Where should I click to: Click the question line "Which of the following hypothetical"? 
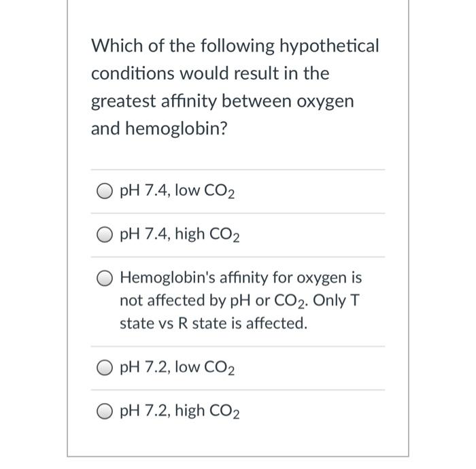pyautogui.click(x=235, y=46)
